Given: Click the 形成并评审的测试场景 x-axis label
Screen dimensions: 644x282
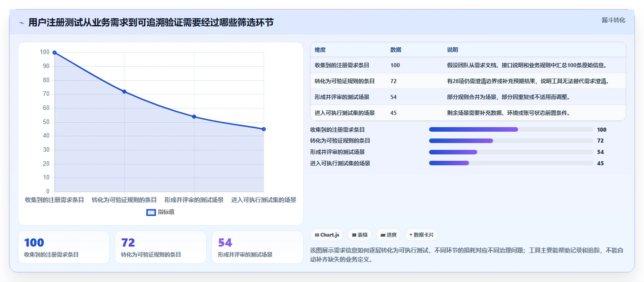Looking at the screenshot, I should pyautogui.click(x=194, y=200).
